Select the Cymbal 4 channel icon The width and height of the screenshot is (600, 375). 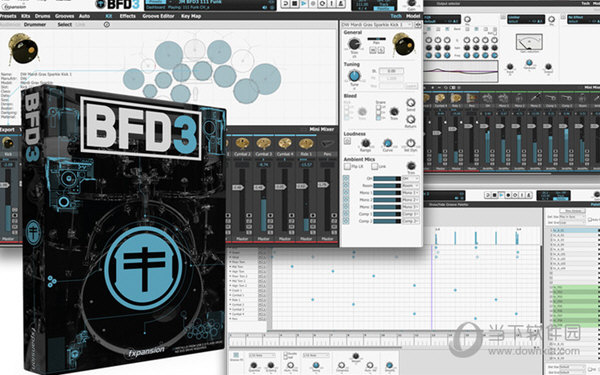pyautogui.click(x=285, y=143)
